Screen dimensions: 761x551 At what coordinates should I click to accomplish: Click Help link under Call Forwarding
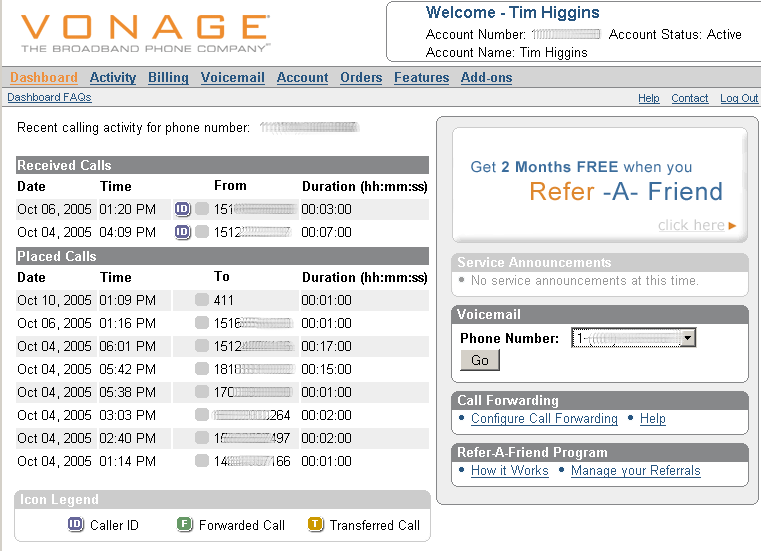652,418
